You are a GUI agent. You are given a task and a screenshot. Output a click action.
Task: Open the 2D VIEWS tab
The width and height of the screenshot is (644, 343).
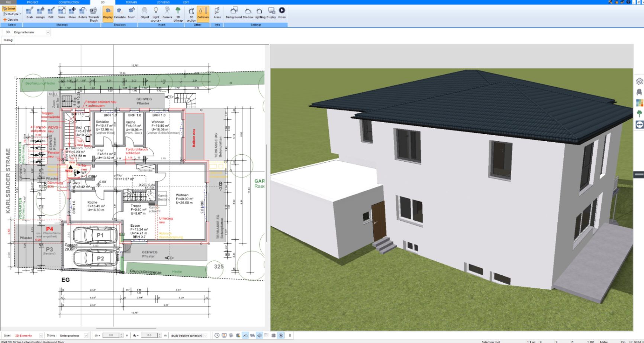click(163, 2)
